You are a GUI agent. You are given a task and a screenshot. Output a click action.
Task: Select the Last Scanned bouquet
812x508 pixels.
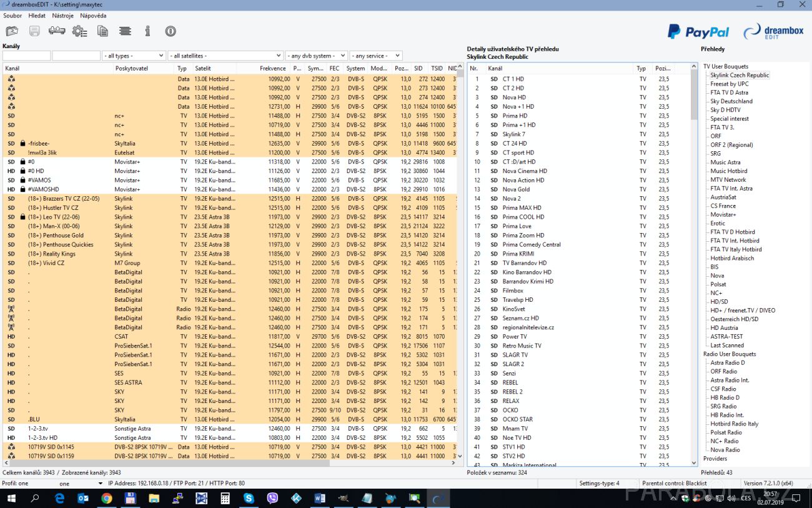(727, 345)
